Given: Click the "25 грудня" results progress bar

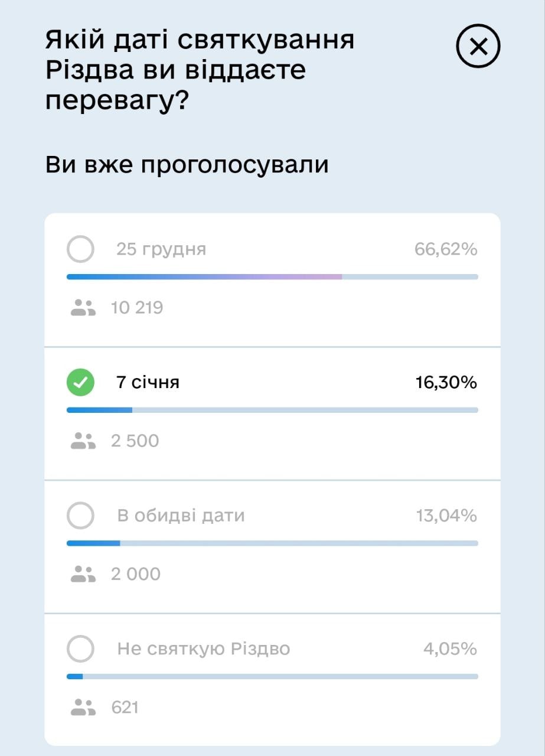Looking at the screenshot, I should pyautogui.click(x=272, y=276).
